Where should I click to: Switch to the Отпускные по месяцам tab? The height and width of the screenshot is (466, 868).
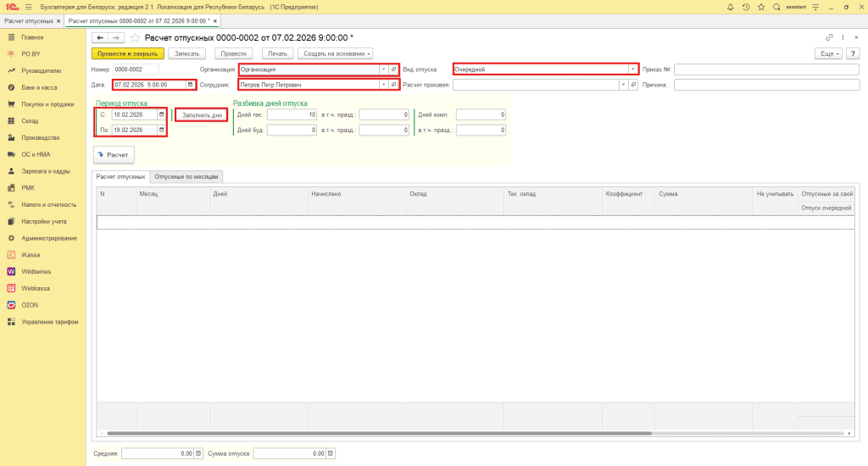click(187, 176)
